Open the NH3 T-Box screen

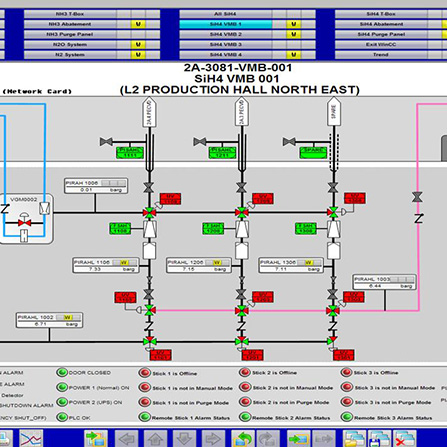tap(70, 14)
